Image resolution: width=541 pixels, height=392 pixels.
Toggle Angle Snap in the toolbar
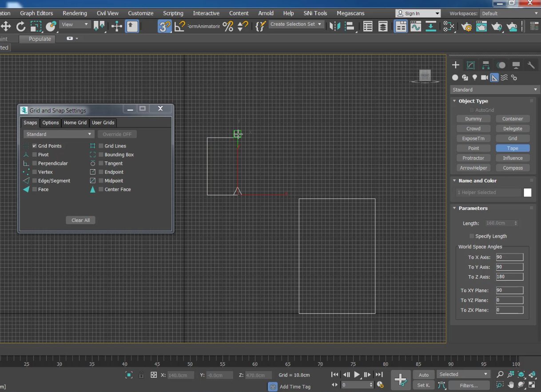pyautogui.click(x=179, y=27)
